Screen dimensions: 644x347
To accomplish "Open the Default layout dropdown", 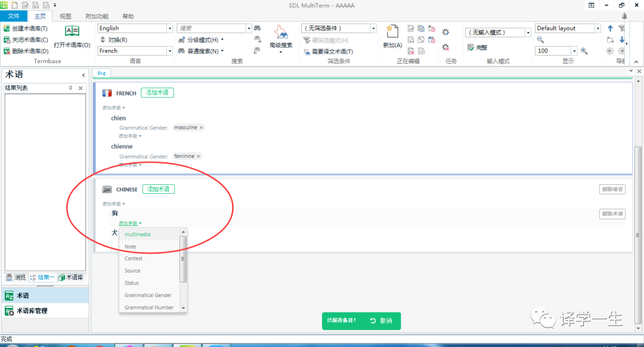I will 598,29.
